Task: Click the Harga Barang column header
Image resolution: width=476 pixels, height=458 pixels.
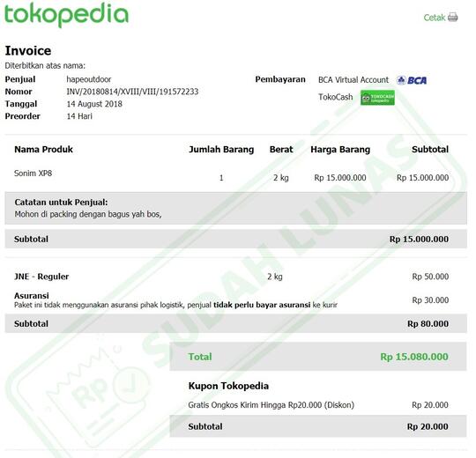Action: click(340, 150)
